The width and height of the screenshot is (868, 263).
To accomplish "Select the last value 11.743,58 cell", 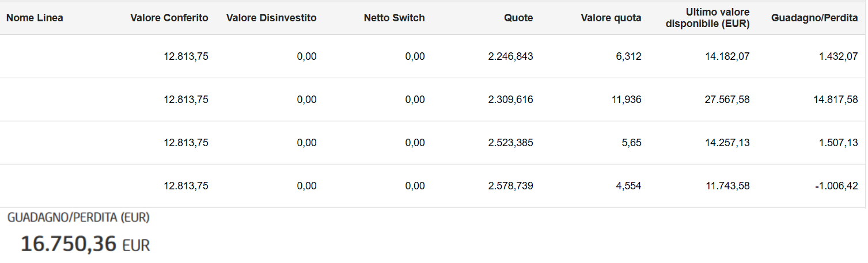I will click(x=727, y=186).
